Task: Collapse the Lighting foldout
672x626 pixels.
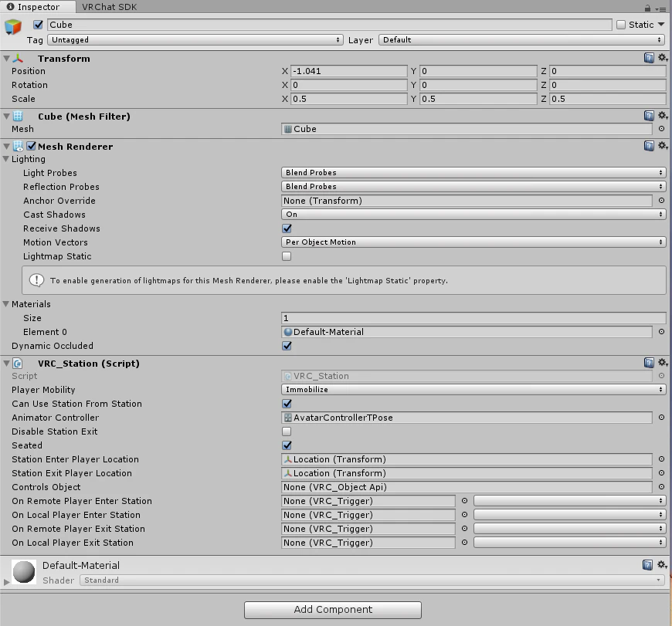Action: (6, 158)
